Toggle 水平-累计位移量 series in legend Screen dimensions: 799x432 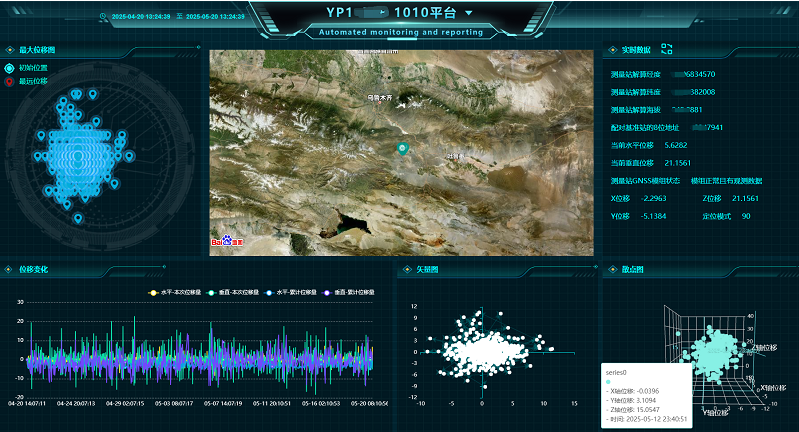point(280,292)
